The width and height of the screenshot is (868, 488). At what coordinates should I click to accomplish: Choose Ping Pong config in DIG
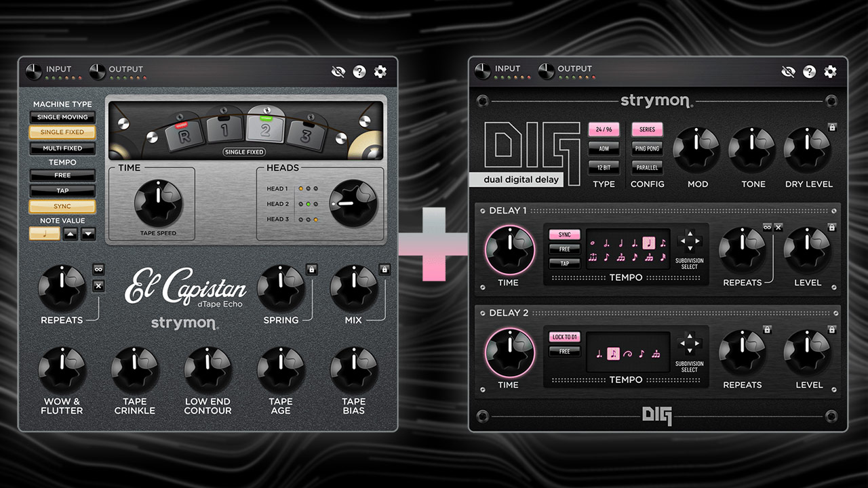click(x=647, y=148)
